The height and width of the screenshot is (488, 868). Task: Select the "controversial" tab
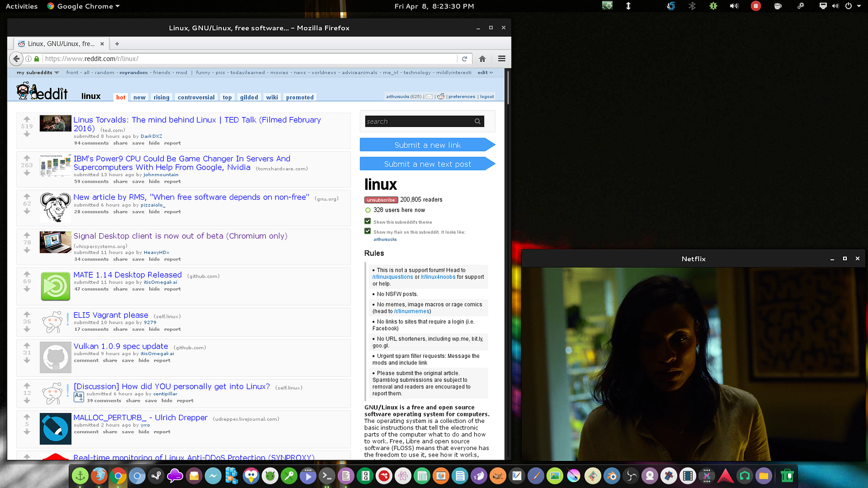pyautogui.click(x=196, y=98)
